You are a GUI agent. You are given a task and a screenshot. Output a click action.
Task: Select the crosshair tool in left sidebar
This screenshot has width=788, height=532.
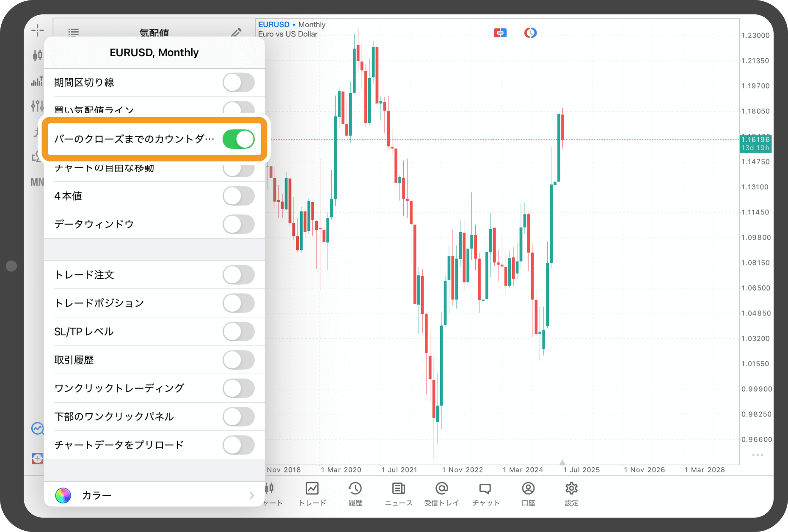click(37, 30)
